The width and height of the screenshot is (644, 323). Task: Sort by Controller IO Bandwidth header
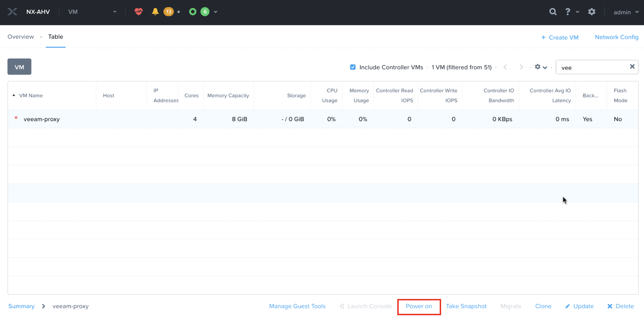(x=499, y=95)
